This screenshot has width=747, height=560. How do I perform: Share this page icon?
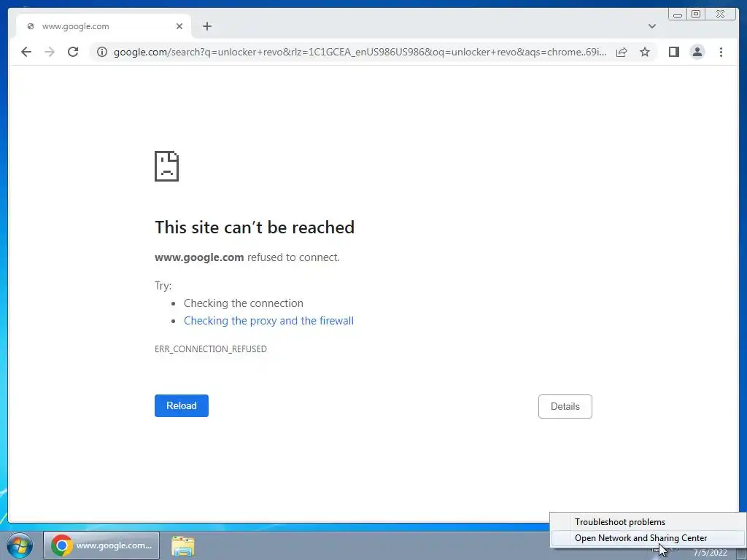[622, 52]
